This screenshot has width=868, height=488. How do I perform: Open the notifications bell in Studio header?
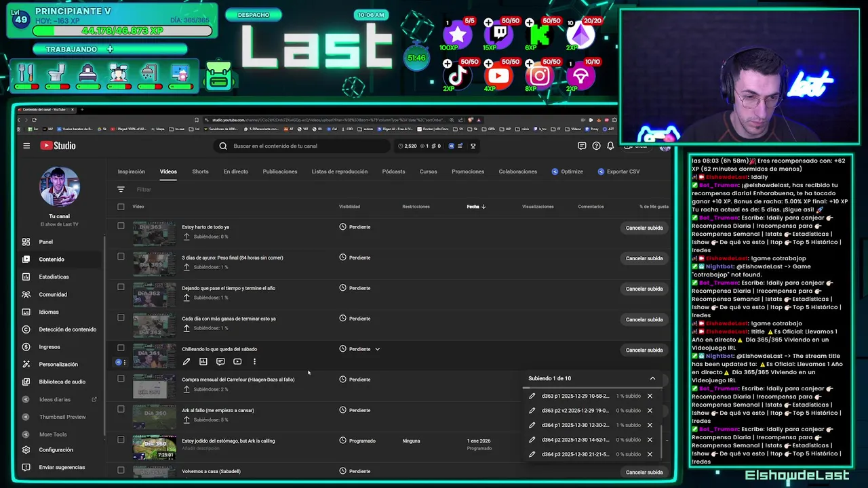tap(610, 146)
